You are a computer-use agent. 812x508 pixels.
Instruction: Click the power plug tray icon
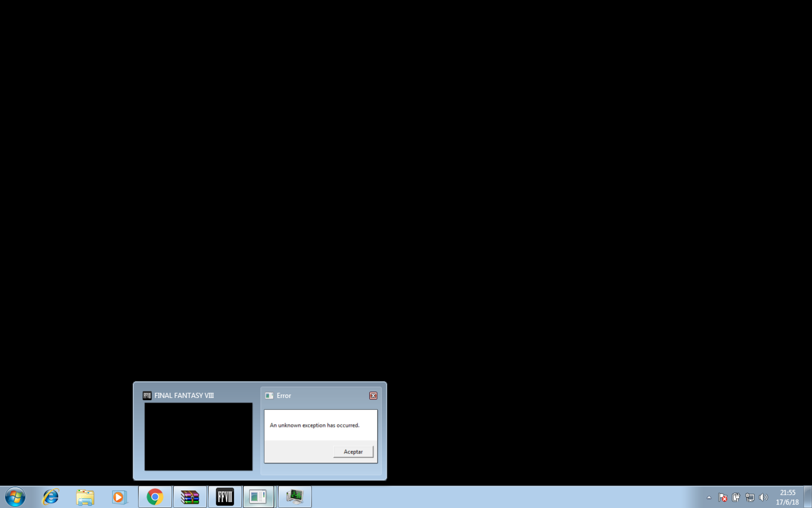(736, 497)
